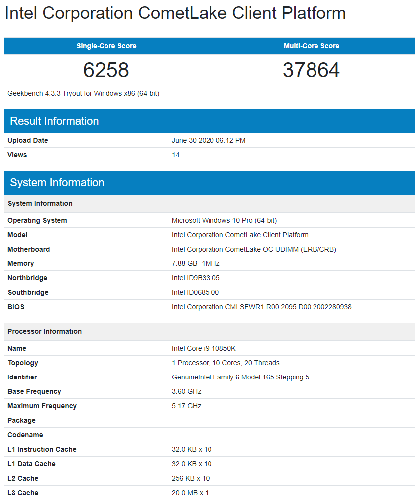Click the Views count value 14

(176, 155)
